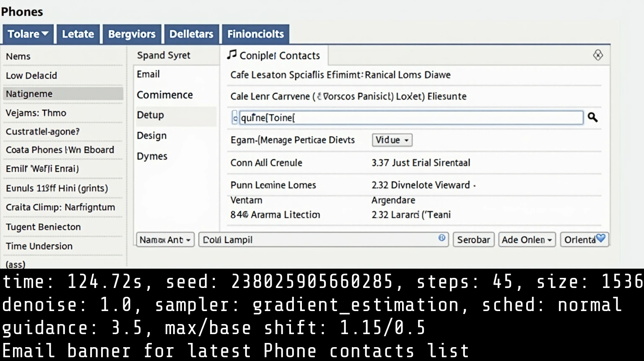644x361 pixels.
Task: Open the Tolare menu with its arrow icon
Action: [45, 34]
